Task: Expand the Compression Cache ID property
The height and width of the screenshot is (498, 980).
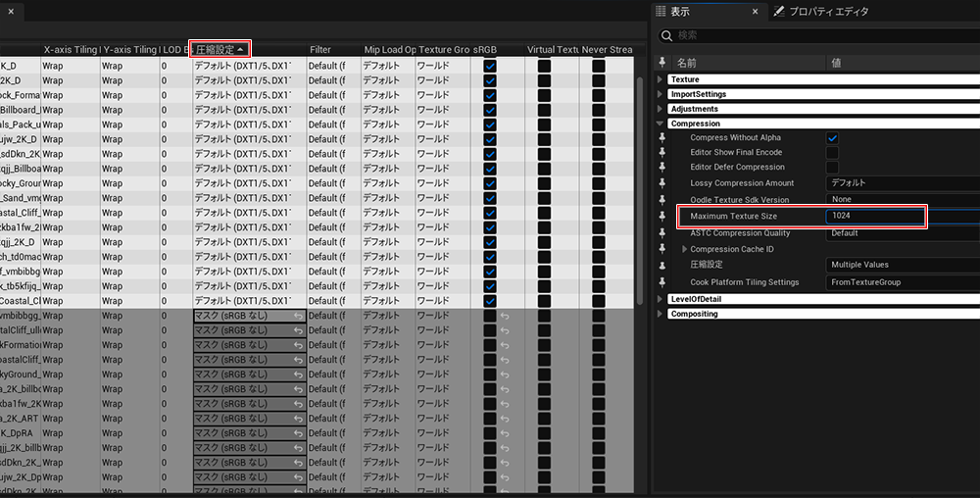Action: (684, 249)
